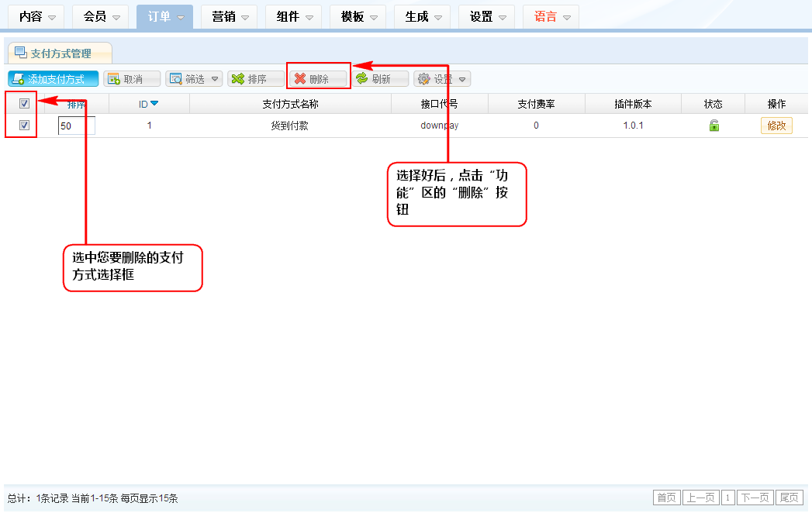Click the green lock status icon

tap(714, 126)
